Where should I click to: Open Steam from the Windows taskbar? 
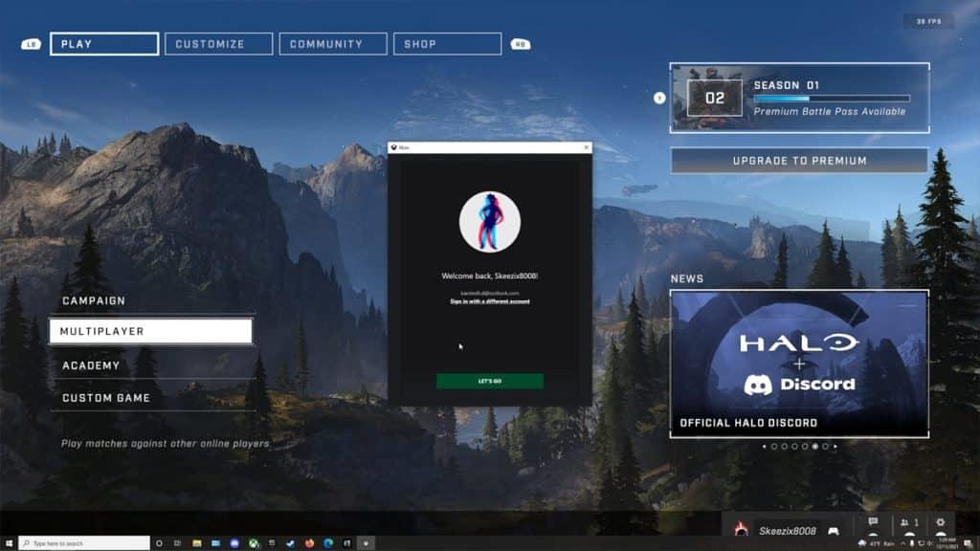[x=290, y=543]
